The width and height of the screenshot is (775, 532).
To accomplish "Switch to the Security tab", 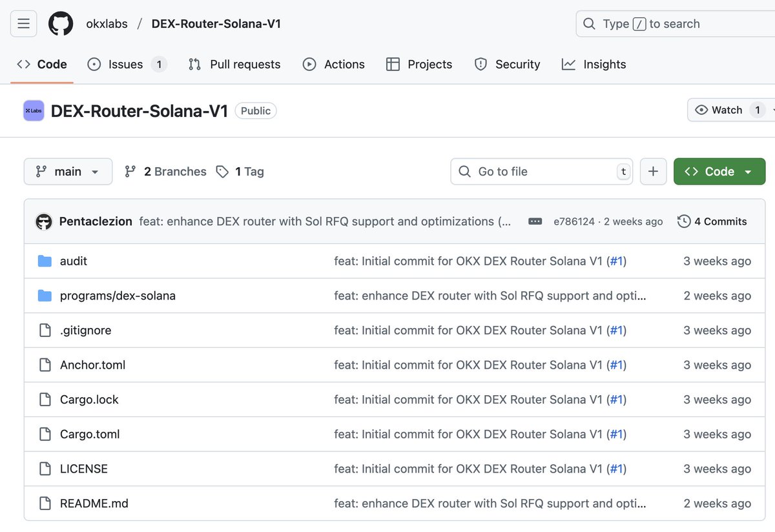I will (507, 64).
